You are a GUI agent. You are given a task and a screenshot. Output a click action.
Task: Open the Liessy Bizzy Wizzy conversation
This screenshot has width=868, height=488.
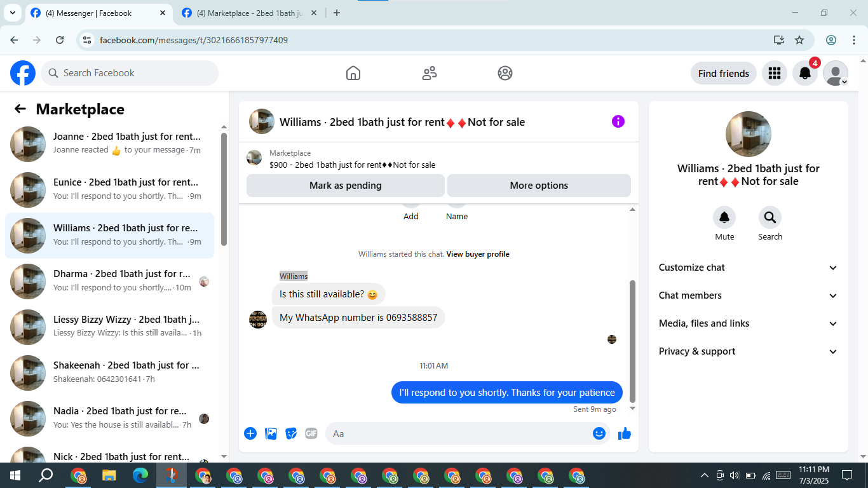109,327
